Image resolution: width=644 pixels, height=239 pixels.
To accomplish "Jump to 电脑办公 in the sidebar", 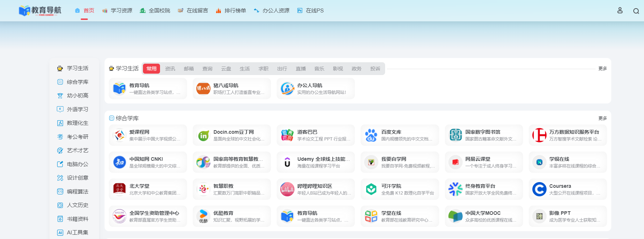I will click(73, 164).
